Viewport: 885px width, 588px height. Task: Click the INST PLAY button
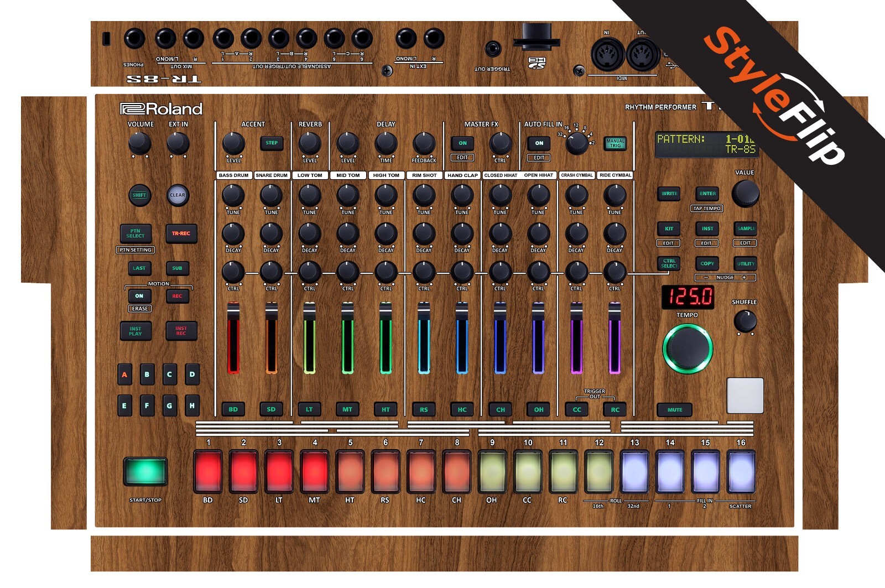[136, 331]
